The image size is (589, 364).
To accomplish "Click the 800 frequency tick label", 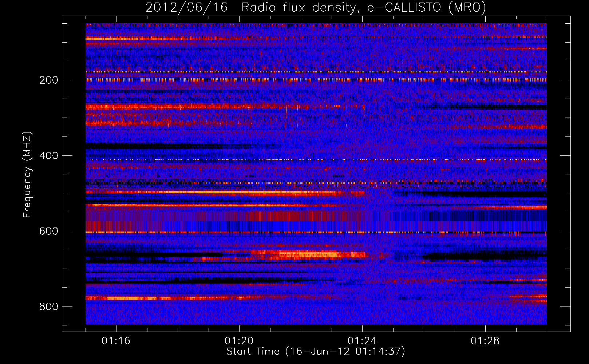I will click(49, 306).
